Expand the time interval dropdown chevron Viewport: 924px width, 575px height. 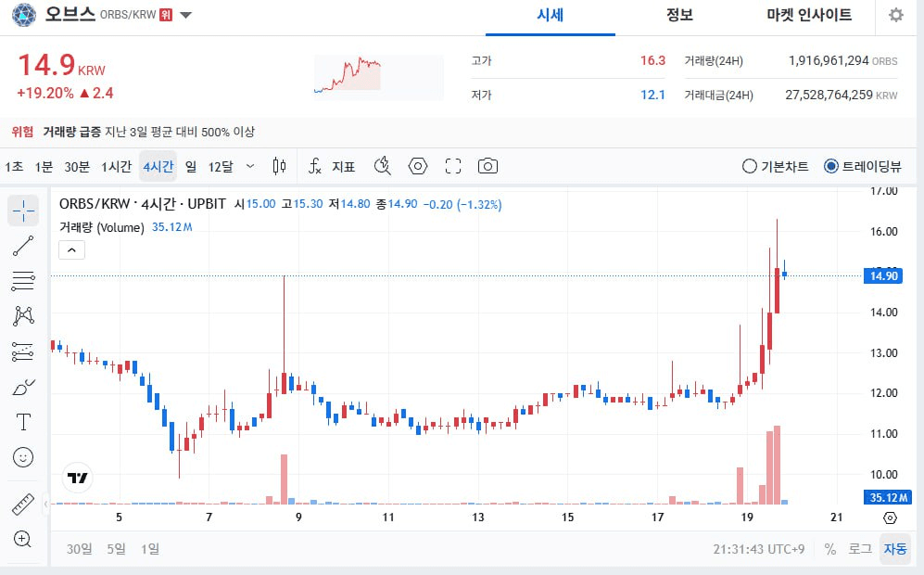point(249,166)
